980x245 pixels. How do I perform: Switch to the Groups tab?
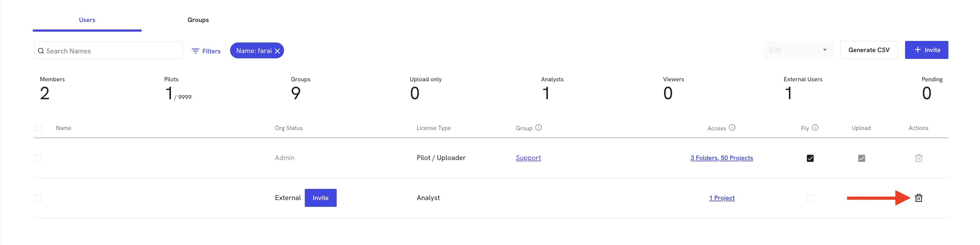coord(198,20)
